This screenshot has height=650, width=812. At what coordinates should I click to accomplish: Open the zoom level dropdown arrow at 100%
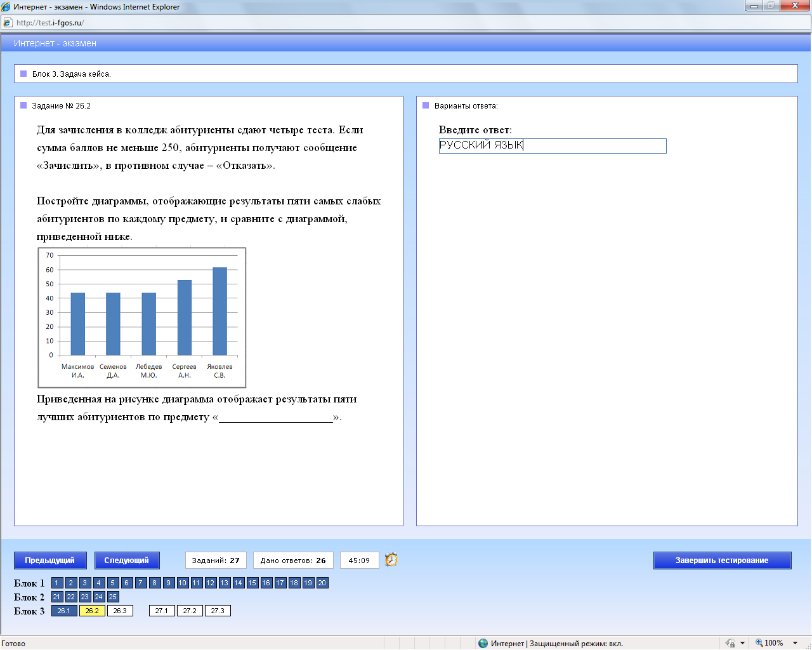[795, 643]
